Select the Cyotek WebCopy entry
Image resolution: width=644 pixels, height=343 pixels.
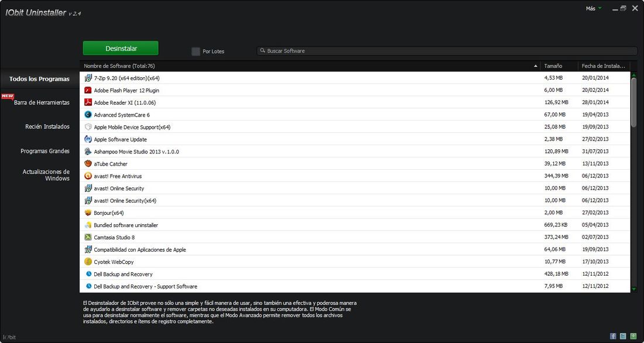[355, 262]
